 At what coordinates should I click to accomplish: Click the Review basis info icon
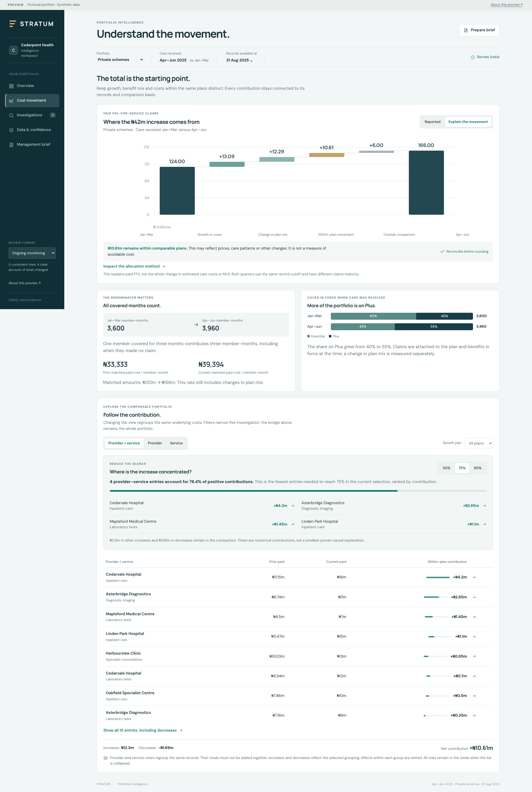[x=473, y=57]
